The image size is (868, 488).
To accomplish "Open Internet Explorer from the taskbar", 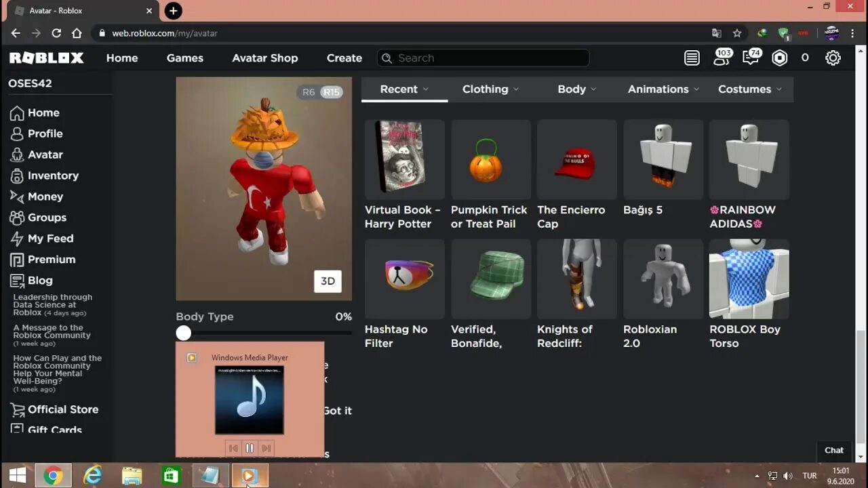I will (92, 476).
